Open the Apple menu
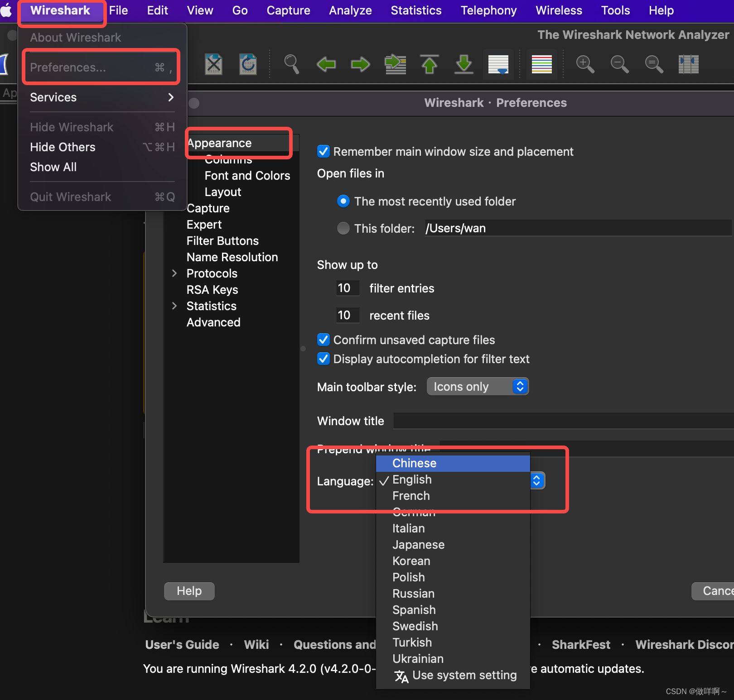 [x=6, y=10]
